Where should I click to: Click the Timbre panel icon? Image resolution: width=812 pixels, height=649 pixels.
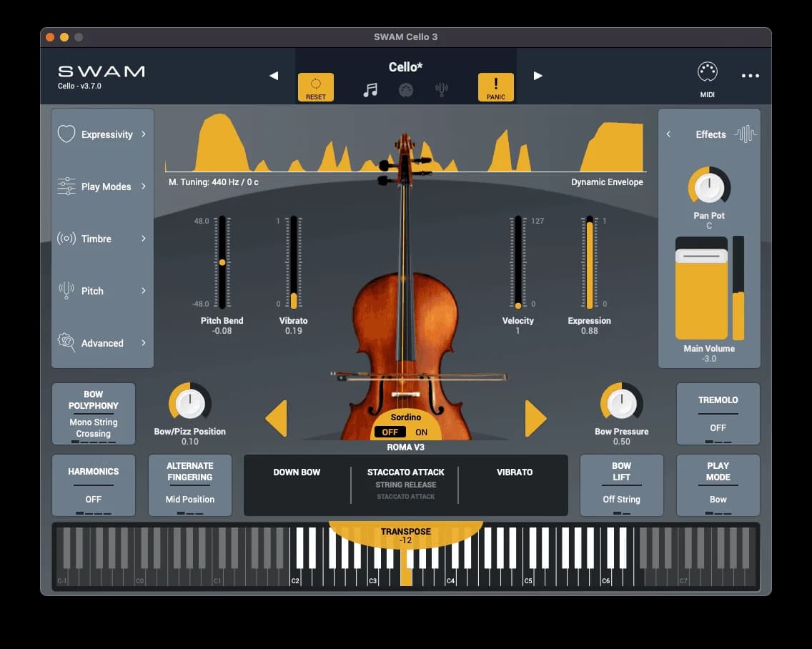tap(65, 239)
